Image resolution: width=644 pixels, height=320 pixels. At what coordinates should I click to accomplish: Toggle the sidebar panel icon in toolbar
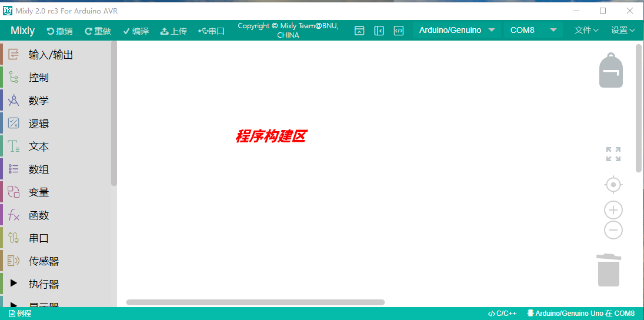[x=379, y=31]
